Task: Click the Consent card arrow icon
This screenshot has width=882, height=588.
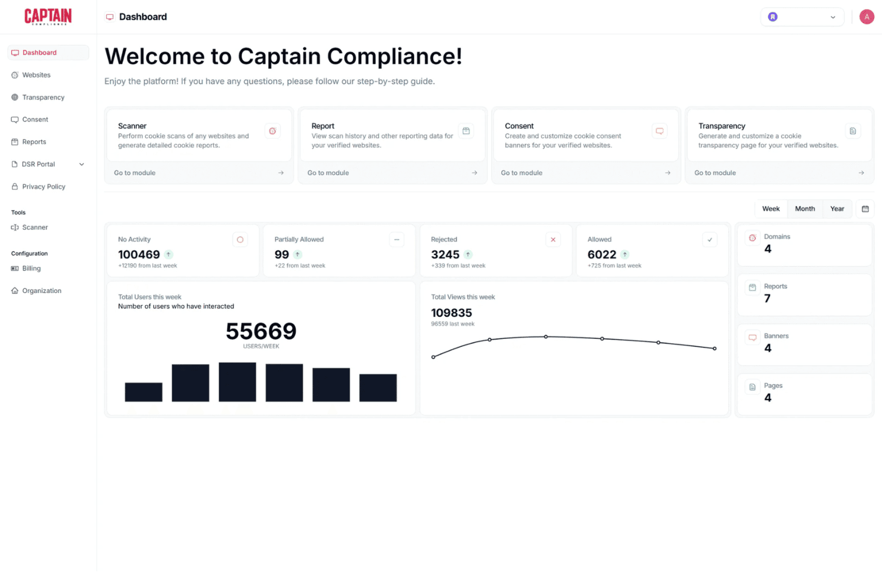Action: [x=667, y=173]
